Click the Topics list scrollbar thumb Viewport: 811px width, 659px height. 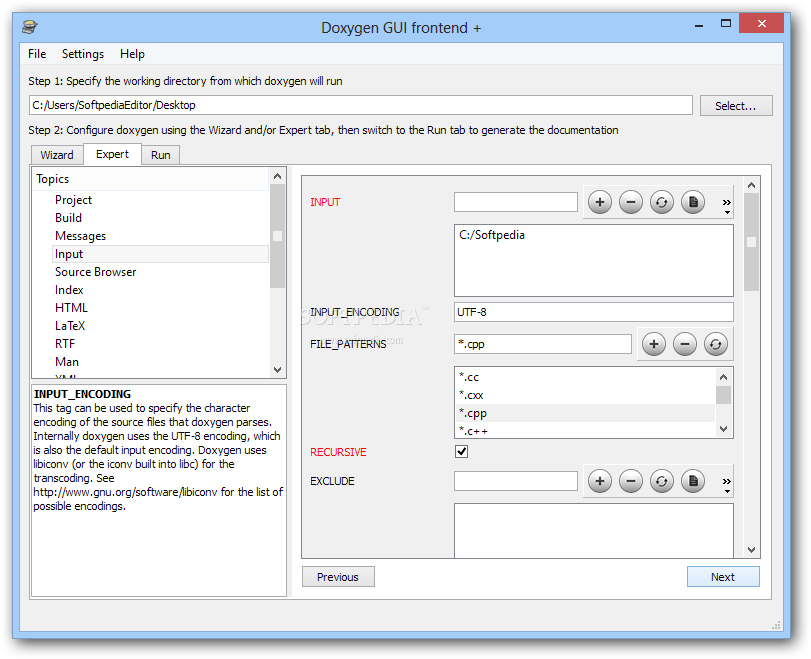tap(278, 236)
